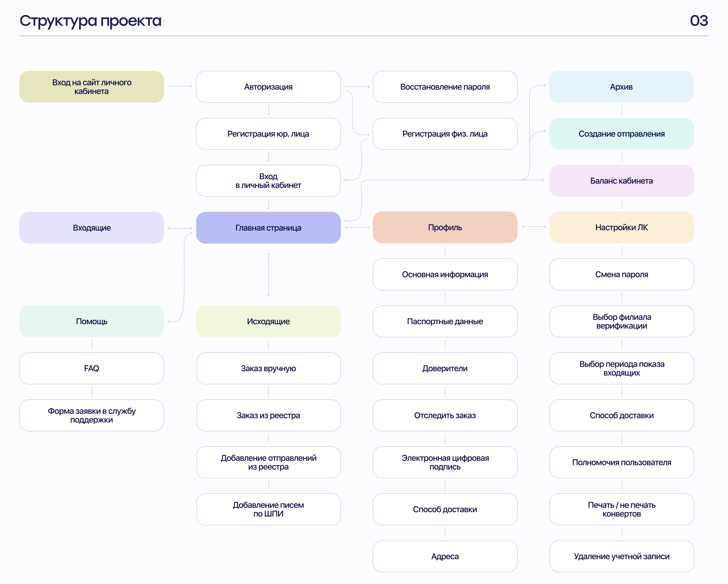Select the "Электронная цифровая подпись" box
Viewport: 728px width, 584px height.
click(445, 463)
